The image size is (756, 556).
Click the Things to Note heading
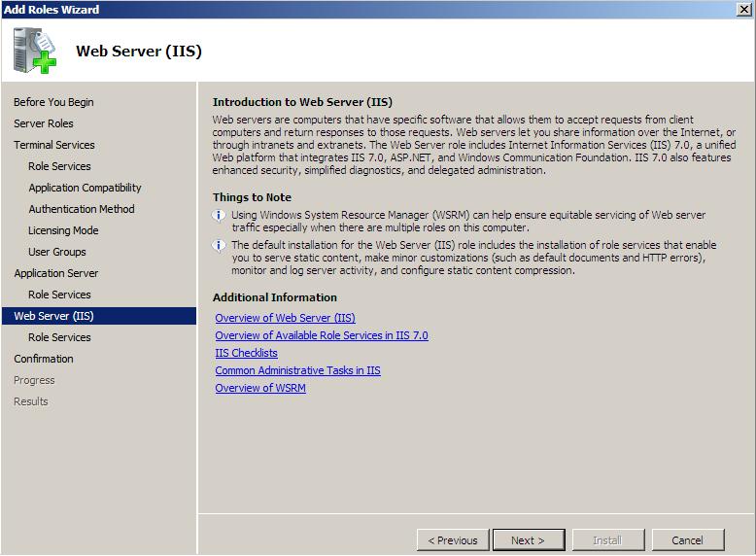[x=252, y=197]
